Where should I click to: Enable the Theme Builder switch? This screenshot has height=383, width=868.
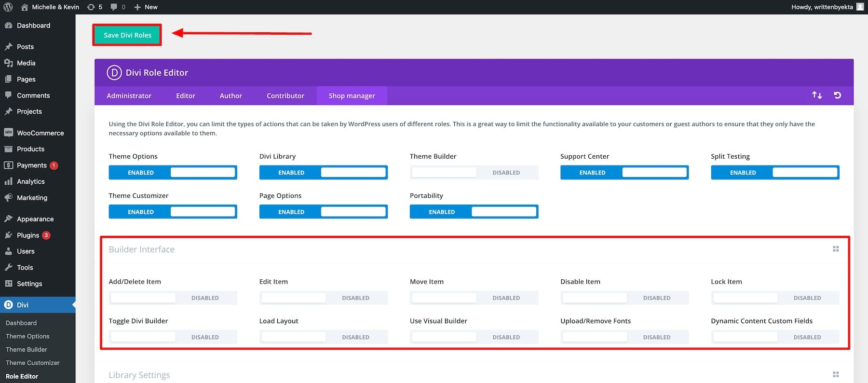click(474, 173)
